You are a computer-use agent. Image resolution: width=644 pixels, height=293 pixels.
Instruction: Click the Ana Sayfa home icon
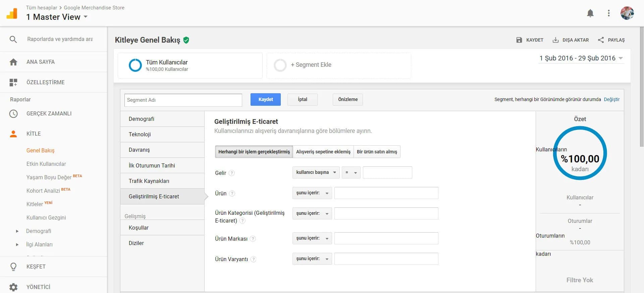(13, 62)
